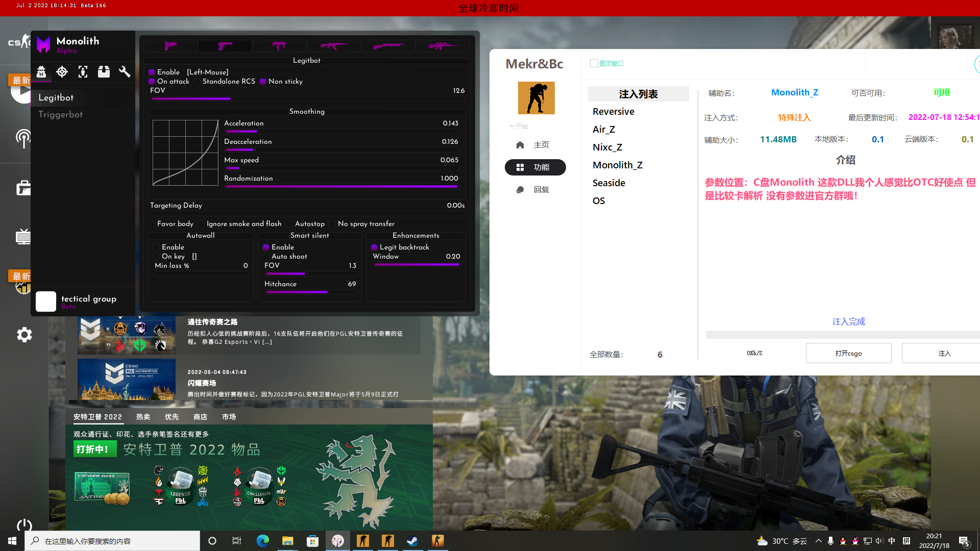980x551 pixels.
Task: Click the wrench settings icon in Monolith
Action: (125, 72)
